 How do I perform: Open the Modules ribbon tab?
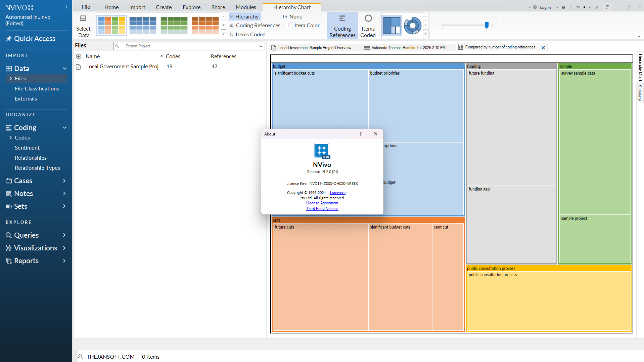[x=246, y=7]
